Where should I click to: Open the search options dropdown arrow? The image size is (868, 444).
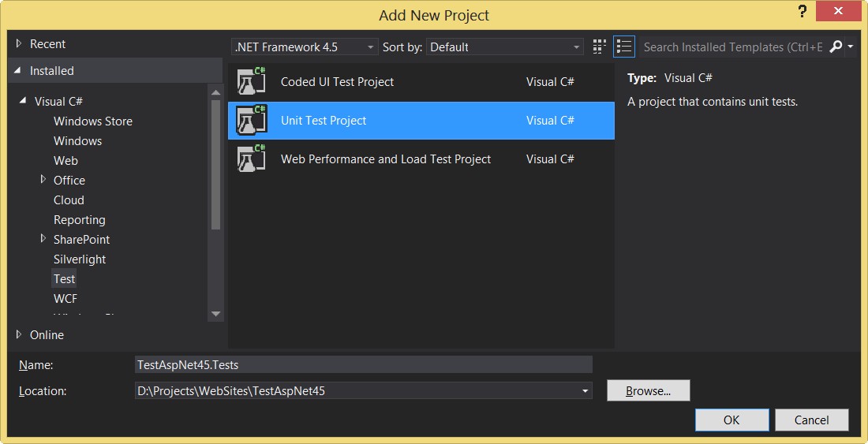[851, 47]
